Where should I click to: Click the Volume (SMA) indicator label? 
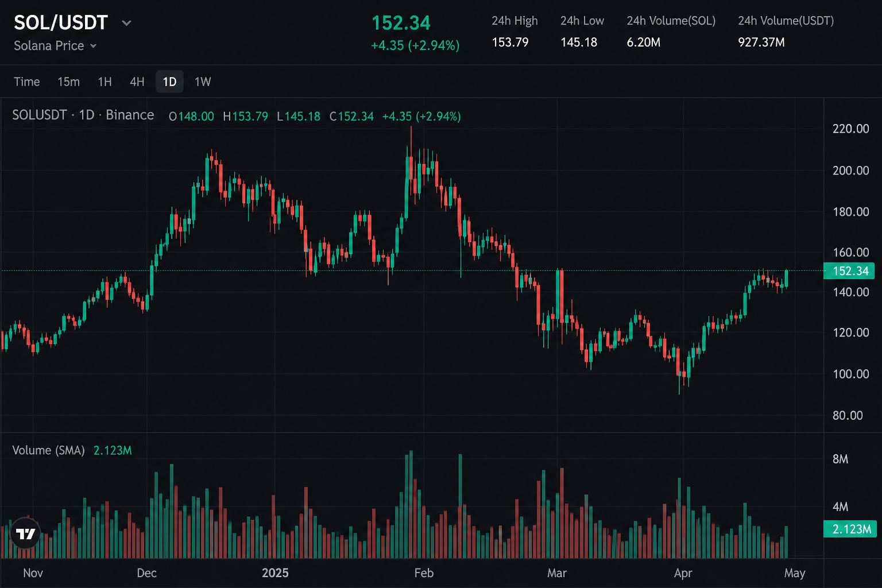[x=48, y=450]
